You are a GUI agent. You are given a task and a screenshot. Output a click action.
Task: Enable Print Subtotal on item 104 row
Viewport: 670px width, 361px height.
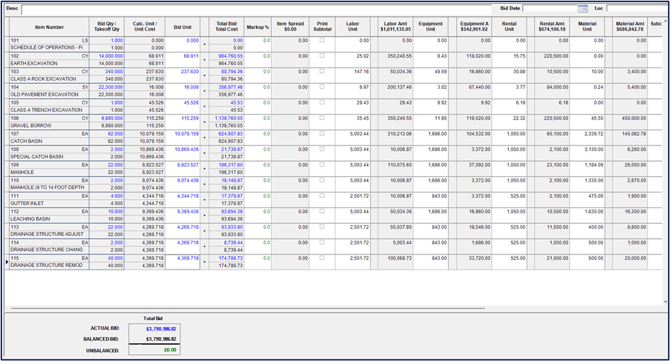[322, 87]
